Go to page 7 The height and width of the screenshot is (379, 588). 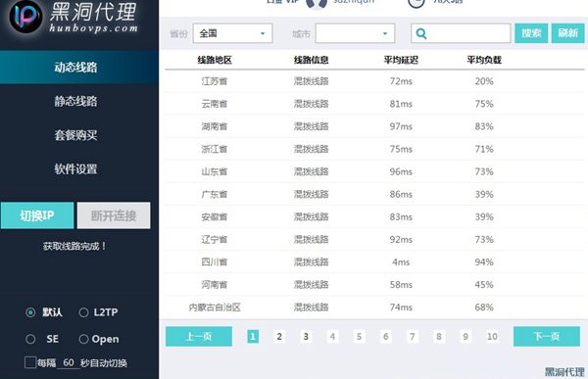(413, 336)
